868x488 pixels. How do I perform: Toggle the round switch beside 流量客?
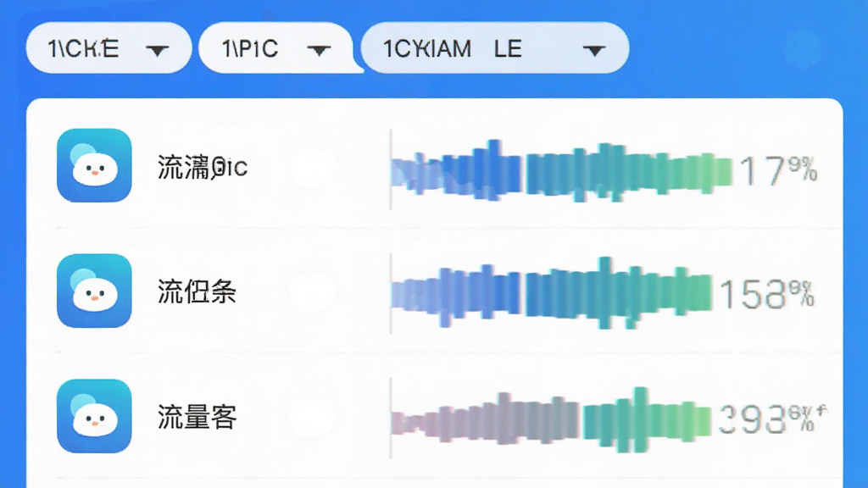pos(311,417)
